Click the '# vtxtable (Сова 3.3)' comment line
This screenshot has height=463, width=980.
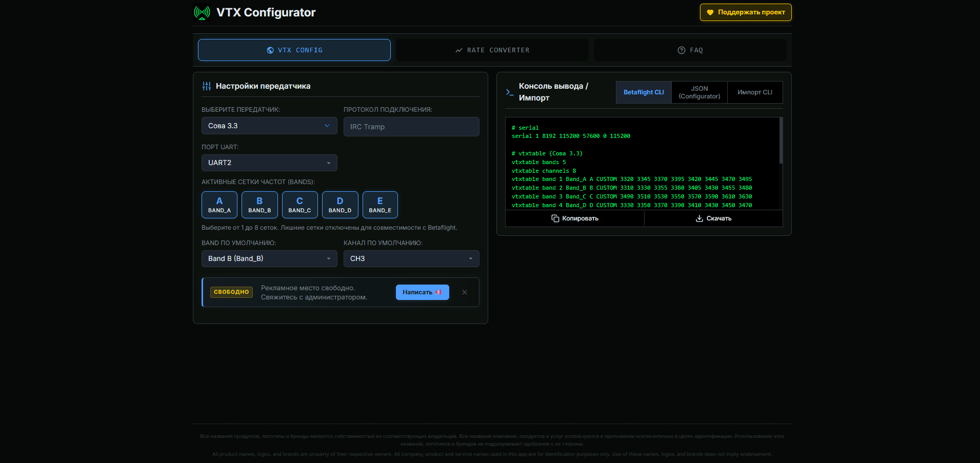[547, 153]
